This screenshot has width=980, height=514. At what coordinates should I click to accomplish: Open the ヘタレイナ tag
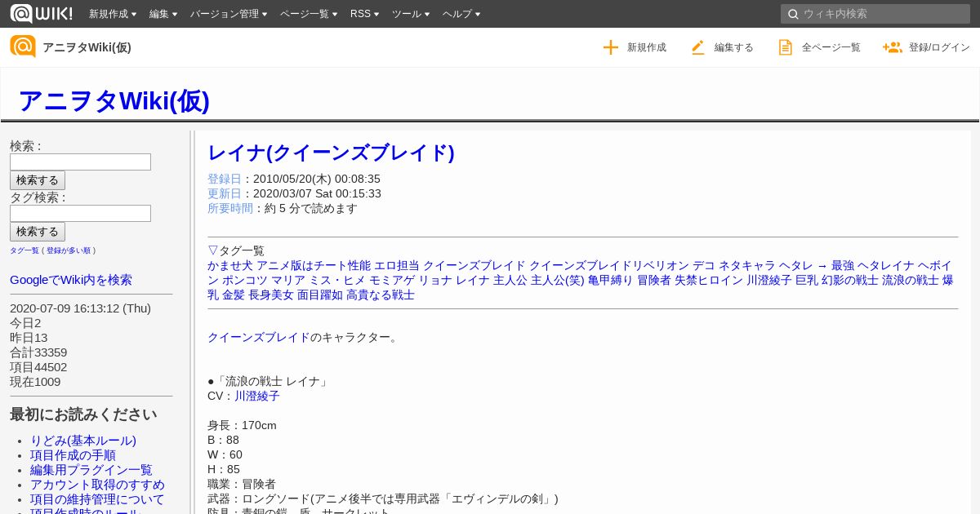tap(886, 265)
